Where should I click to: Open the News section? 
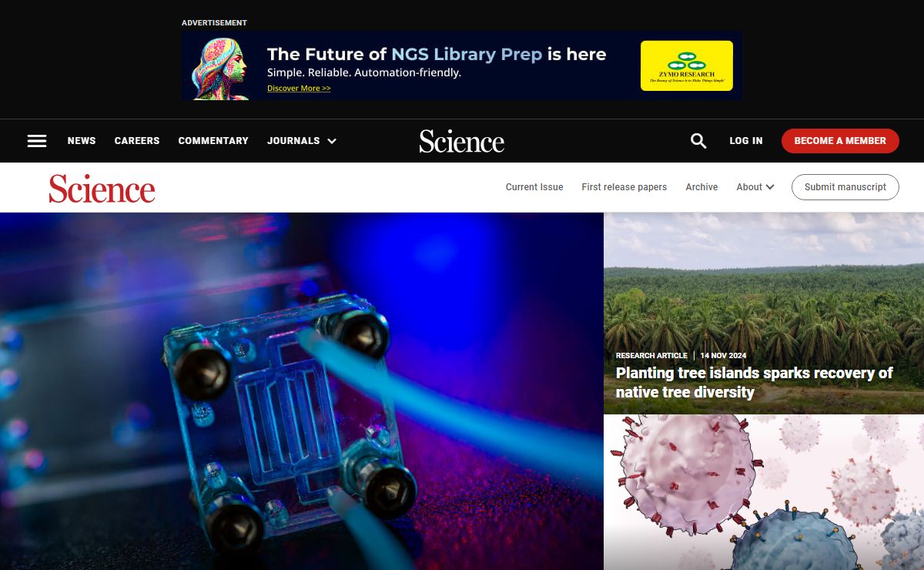click(82, 141)
